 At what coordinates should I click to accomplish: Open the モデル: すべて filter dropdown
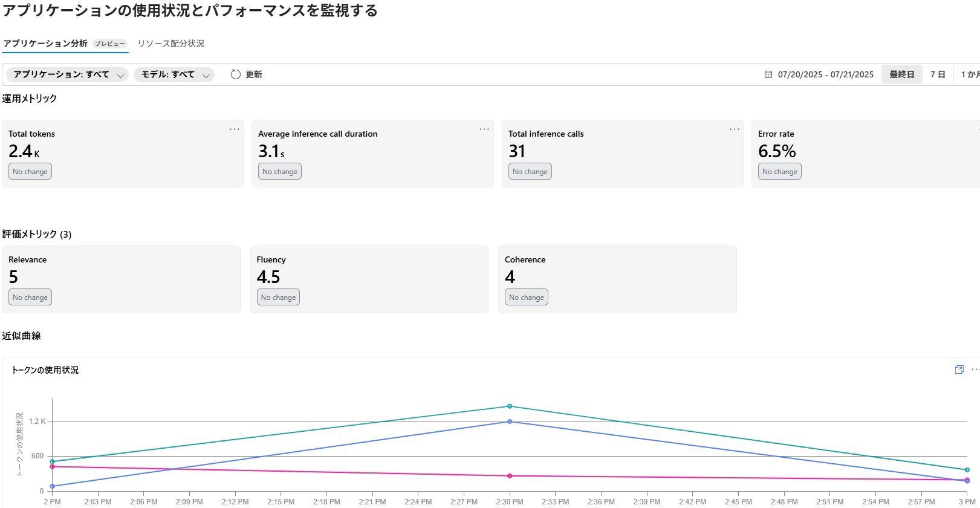click(174, 74)
